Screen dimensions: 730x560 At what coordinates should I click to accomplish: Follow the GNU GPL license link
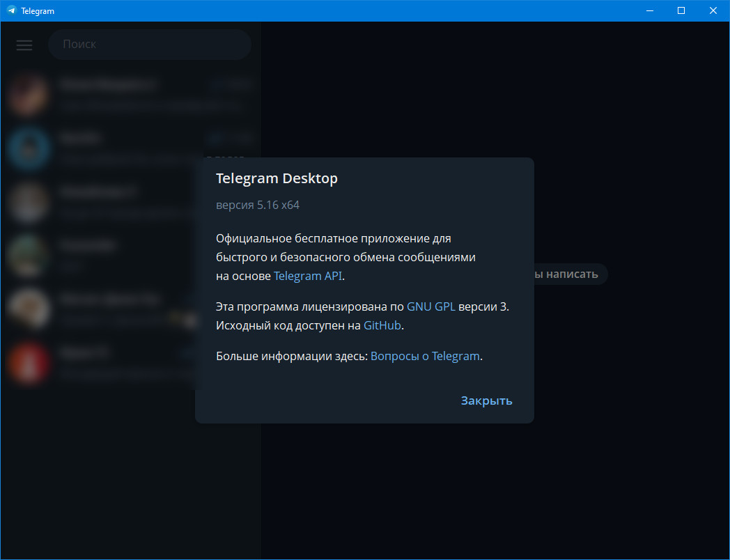pyautogui.click(x=430, y=307)
